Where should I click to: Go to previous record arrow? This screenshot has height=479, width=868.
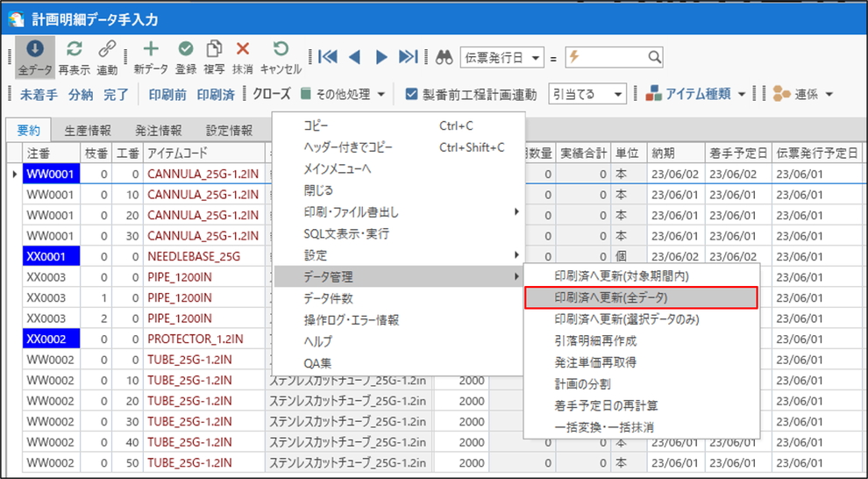(x=355, y=56)
